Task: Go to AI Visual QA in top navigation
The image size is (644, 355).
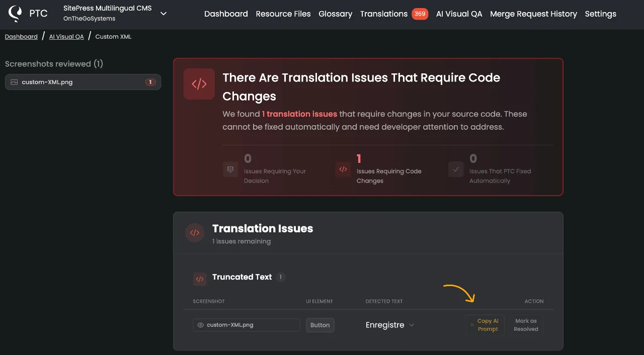Action: pos(459,14)
